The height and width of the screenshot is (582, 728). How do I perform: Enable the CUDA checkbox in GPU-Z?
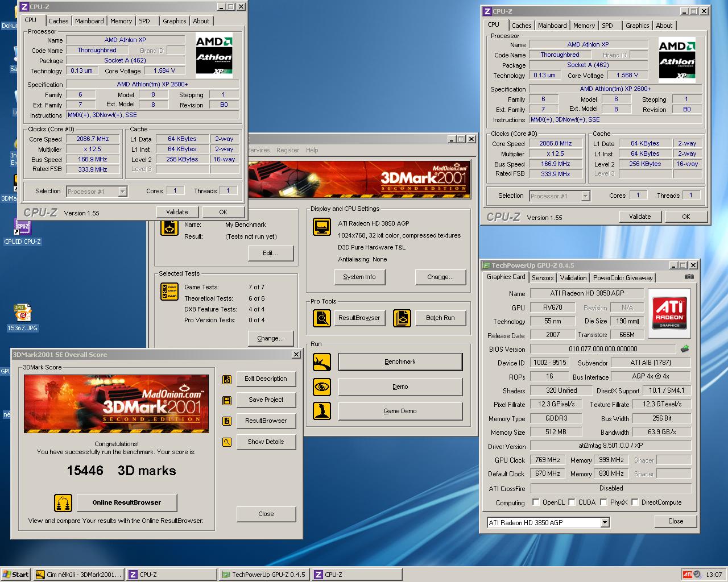coord(572,502)
